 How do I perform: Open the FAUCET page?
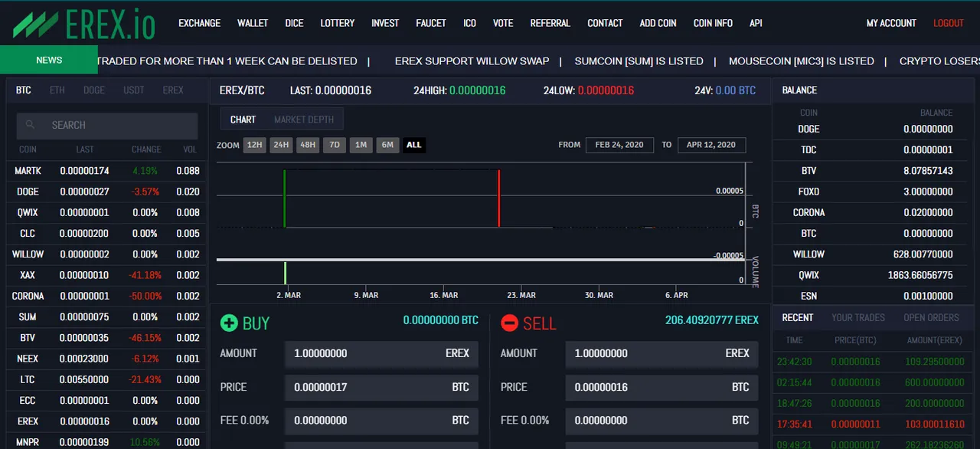click(431, 23)
